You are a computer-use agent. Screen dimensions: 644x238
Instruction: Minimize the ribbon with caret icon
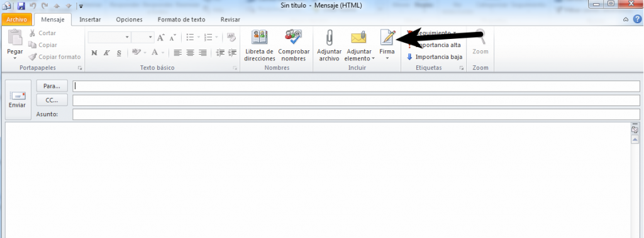[626, 19]
